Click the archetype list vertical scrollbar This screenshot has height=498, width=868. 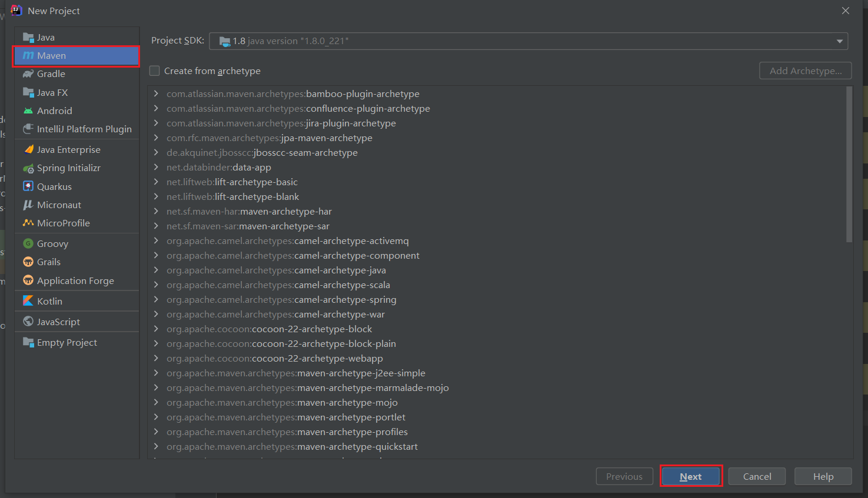pyautogui.click(x=849, y=165)
